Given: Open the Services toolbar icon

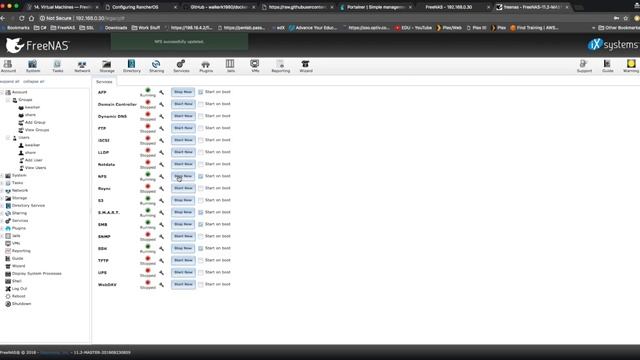Looking at the screenshot, I should 181,66.
